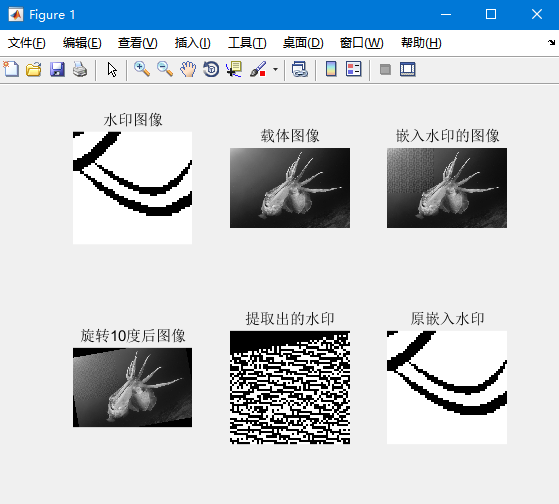Screen dimensions: 559x504
Task: Click the New Figure toolbar icon
Action: click(x=11, y=69)
